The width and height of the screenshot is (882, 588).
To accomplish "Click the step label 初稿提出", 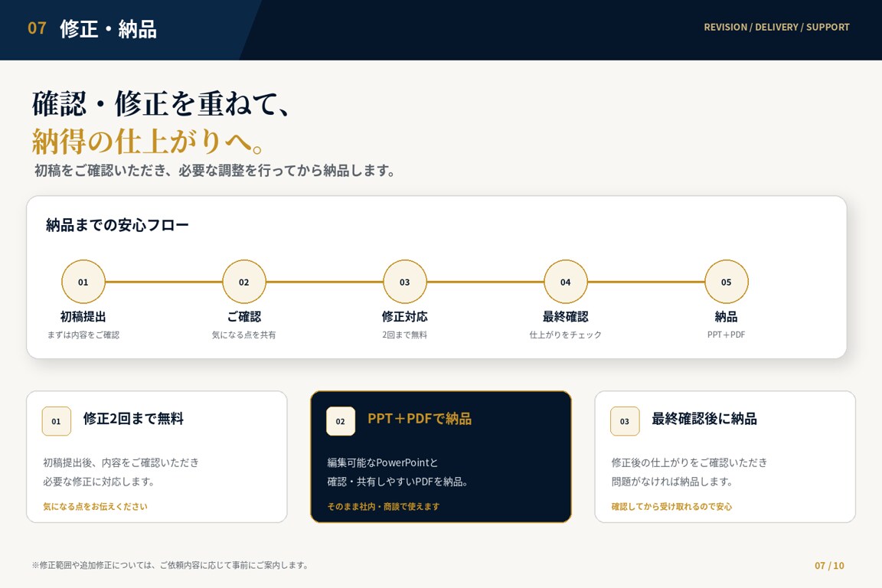I will coord(83,317).
